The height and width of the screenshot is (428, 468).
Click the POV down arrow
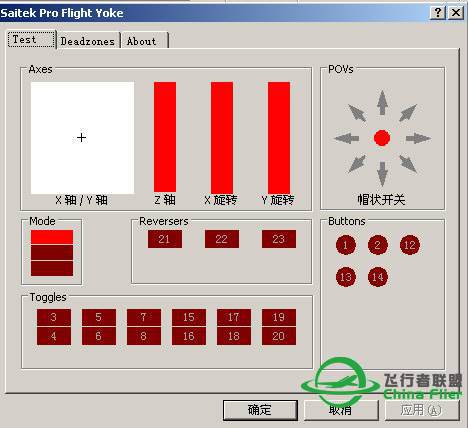(x=382, y=174)
